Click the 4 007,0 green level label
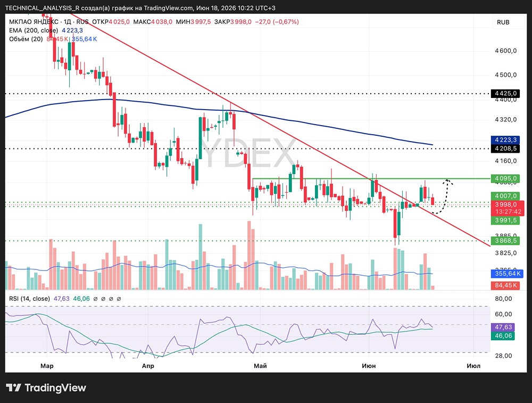Viewport: 532px width, 403px height. pos(505,196)
